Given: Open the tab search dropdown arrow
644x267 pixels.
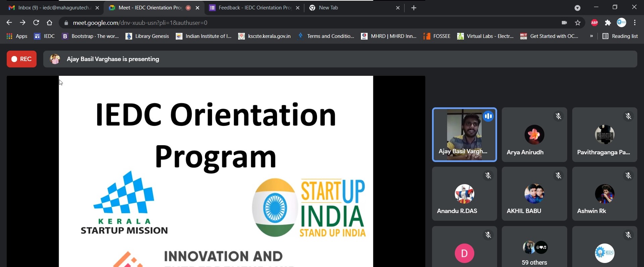Looking at the screenshot, I should click(577, 8).
